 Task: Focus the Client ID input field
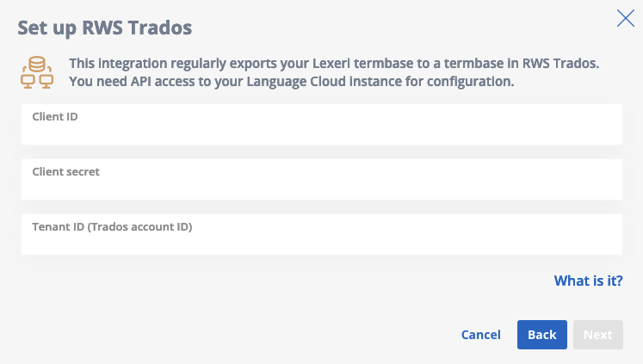pyautogui.click(x=322, y=124)
